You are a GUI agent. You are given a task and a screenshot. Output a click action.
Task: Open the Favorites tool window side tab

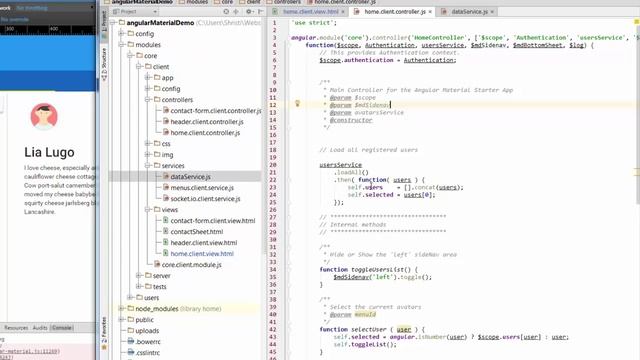(104, 333)
